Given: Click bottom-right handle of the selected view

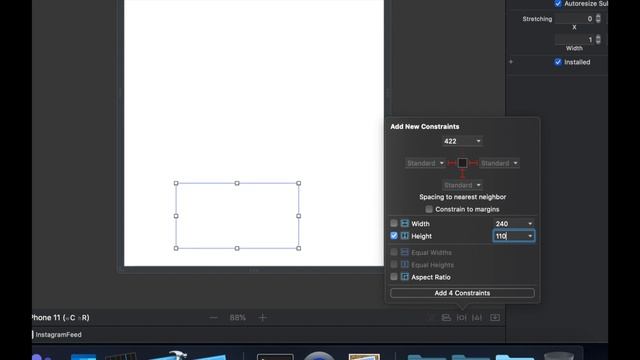Looking at the screenshot, I should coord(299,248).
